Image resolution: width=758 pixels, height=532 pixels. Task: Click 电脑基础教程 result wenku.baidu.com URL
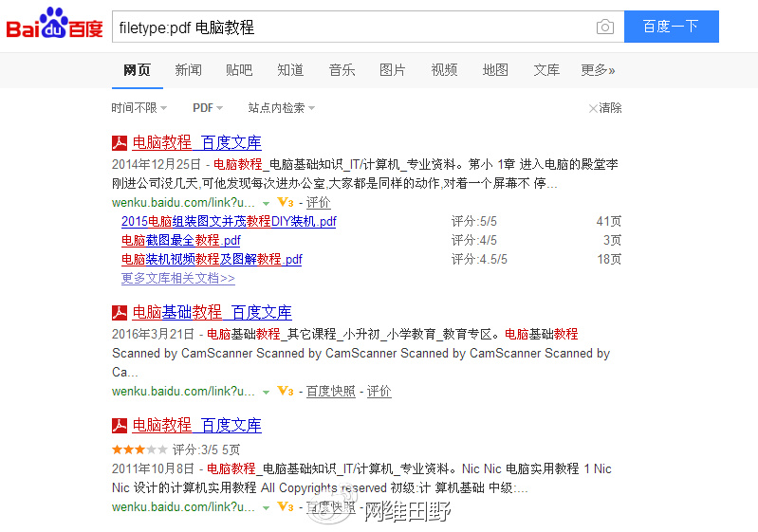(183, 391)
